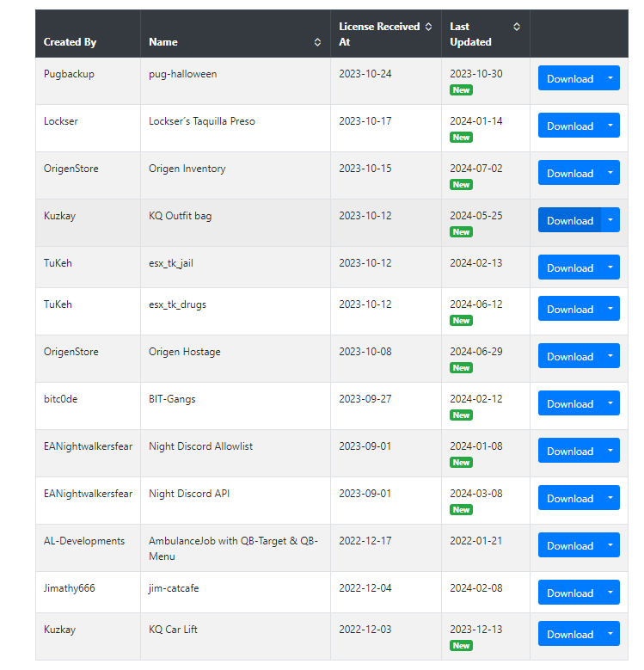This screenshot has width=644, height=670.
Task: Select Jimathy666 creator cell
Action: pyautogui.click(x=88, y=593)
